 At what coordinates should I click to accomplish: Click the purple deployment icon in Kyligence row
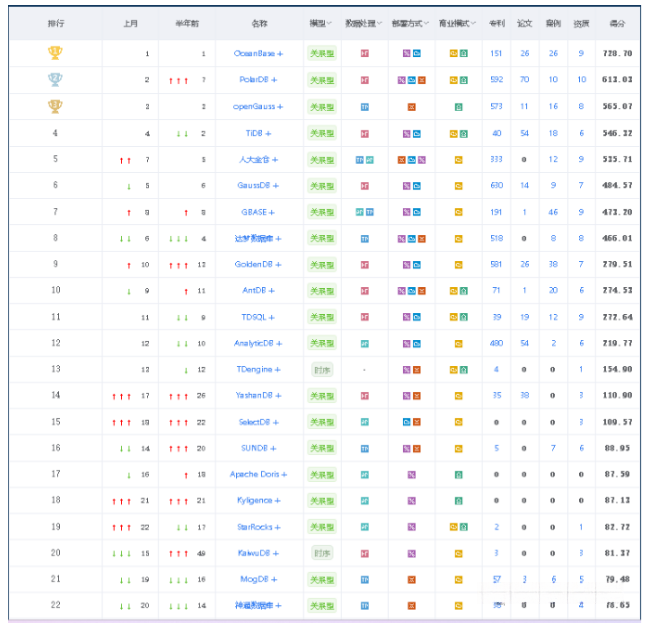(x=411, y=501)
